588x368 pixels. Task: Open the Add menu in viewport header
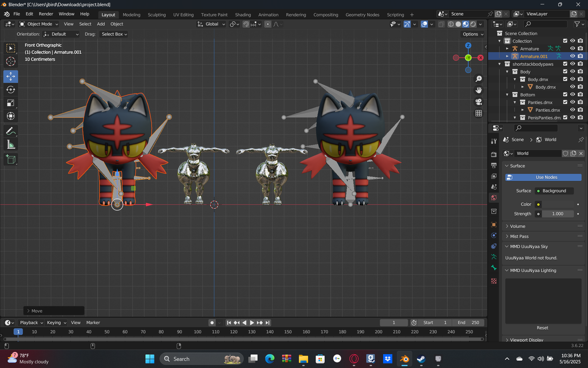point(101,24)
